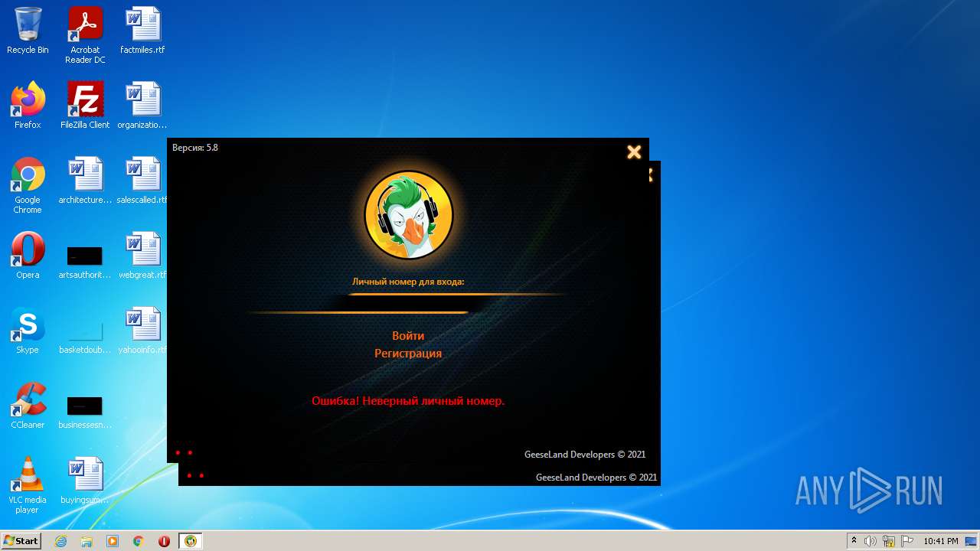Click GeeseLand Developers copyright in back window
The height and width of the screenshot is (551, 980).
(x=596, y=478)
